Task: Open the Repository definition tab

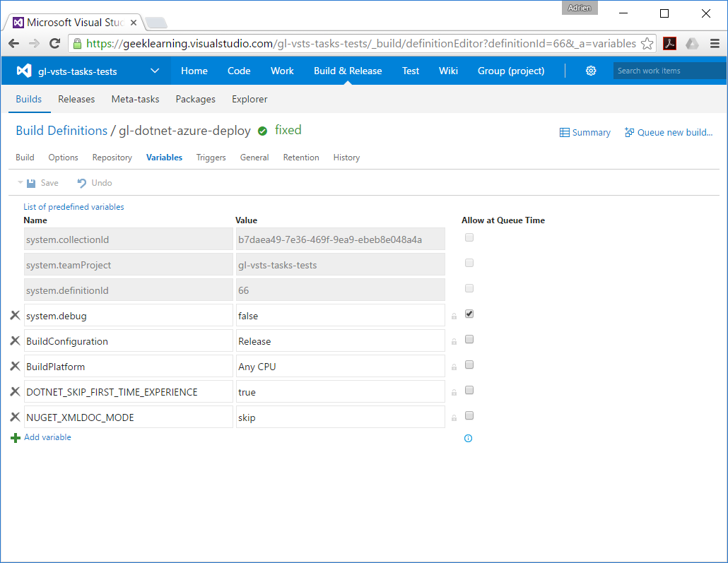Action: [112, 158]
